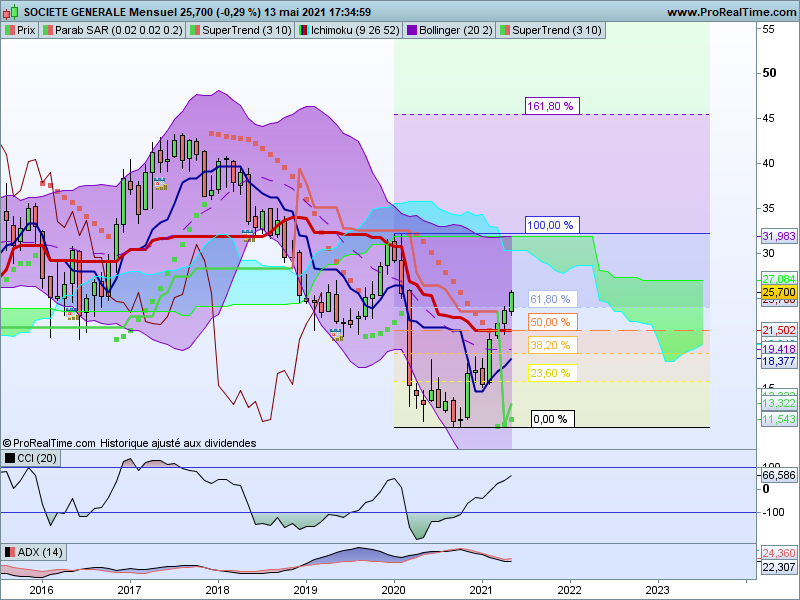This screenshot has width=800, height=600.
Task: Click the 2017 label on time axis
Action: (x=130, y=590)
